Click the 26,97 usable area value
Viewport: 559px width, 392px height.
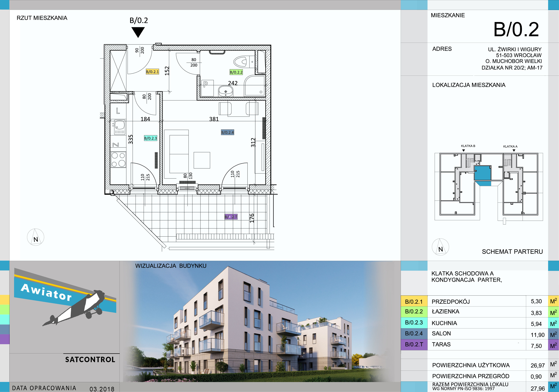point(538,365)
